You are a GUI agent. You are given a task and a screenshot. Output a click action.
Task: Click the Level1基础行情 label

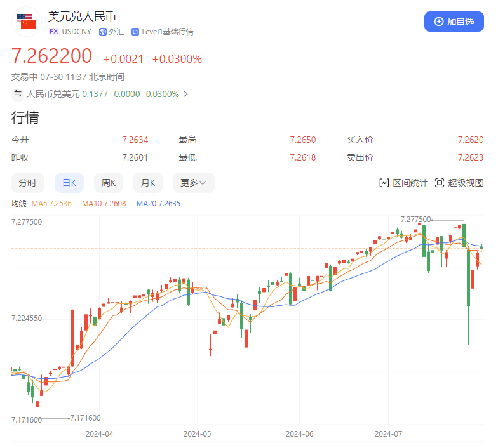coord(168,32)
